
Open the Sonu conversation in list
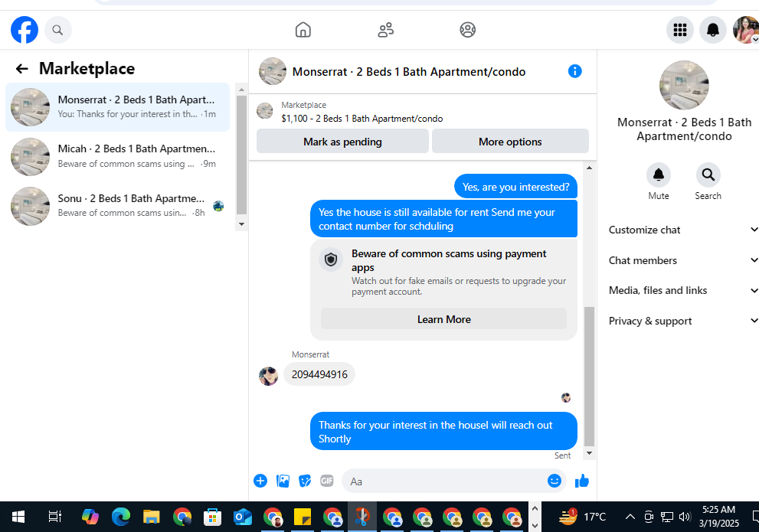click(118, 206)
